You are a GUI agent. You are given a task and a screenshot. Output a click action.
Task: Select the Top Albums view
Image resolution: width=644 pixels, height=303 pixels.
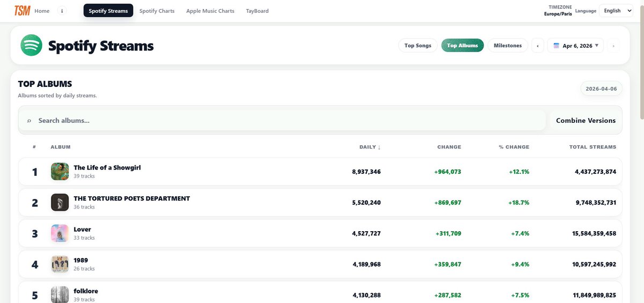(x=463, y=46)
